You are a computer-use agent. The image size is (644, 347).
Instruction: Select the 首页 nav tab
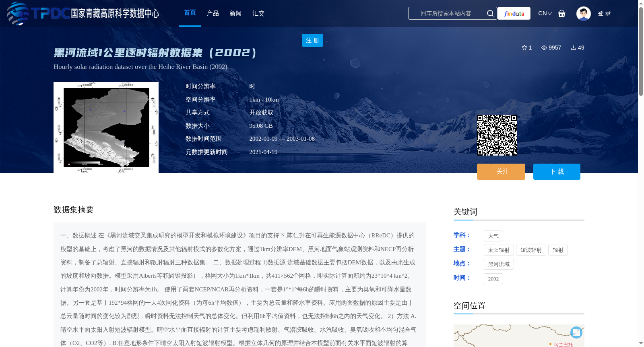pos(190,13)
